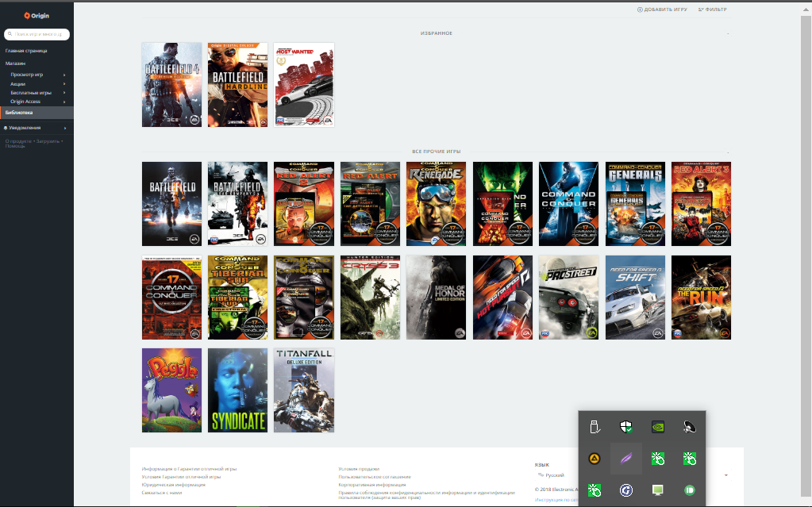Image resolution: width=812 pixels, height=507 pixels.
Task: Expand the Уведомления notifications section
Action: coord(64,128)
